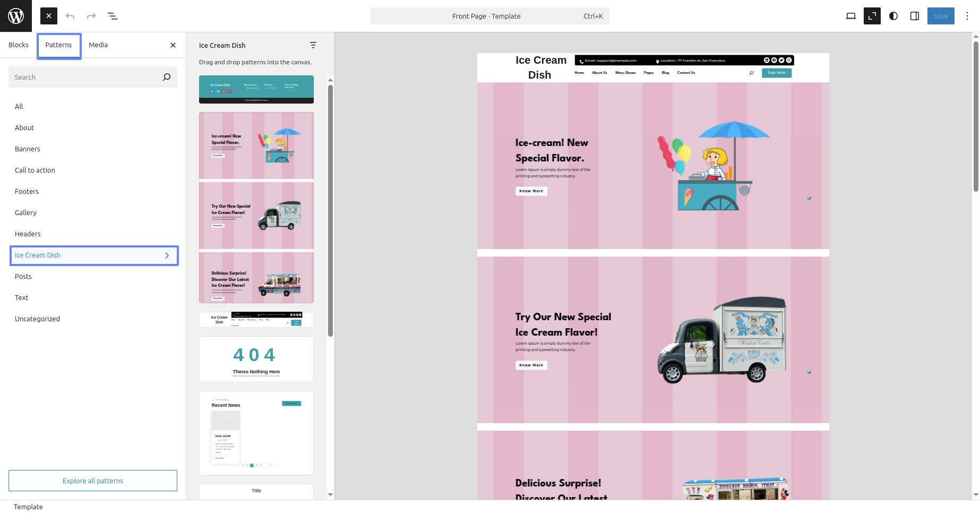Image resolution: width=980 pixels, height=513 pixels.
Task: Expand the Ice Cream Dish chevron
Action: (167, 255)
